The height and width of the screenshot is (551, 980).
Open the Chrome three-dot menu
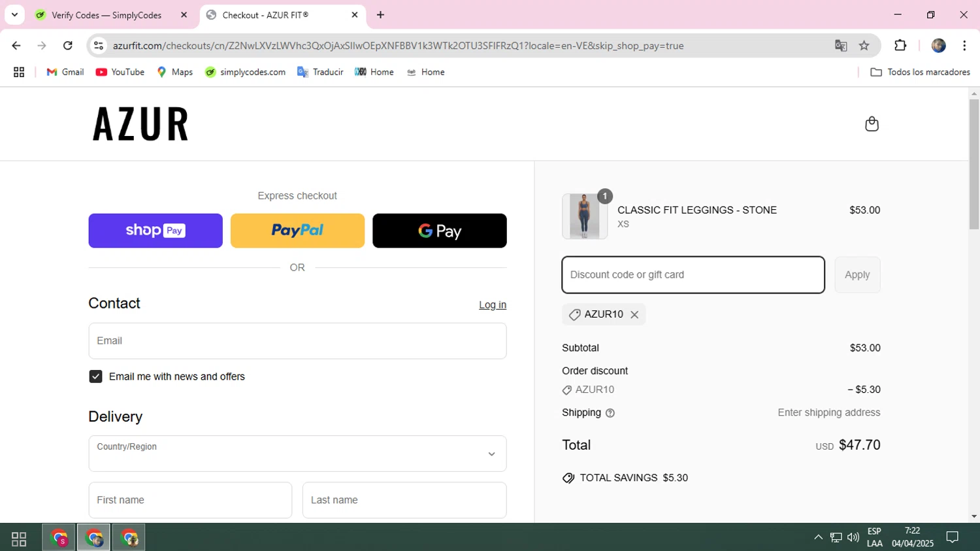point(964,46)
